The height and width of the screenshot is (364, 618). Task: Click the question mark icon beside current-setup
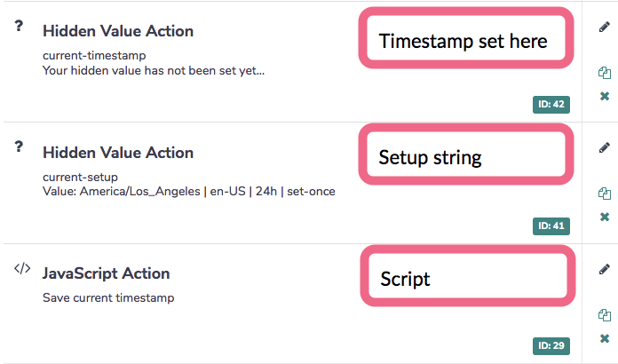(19, 147)
